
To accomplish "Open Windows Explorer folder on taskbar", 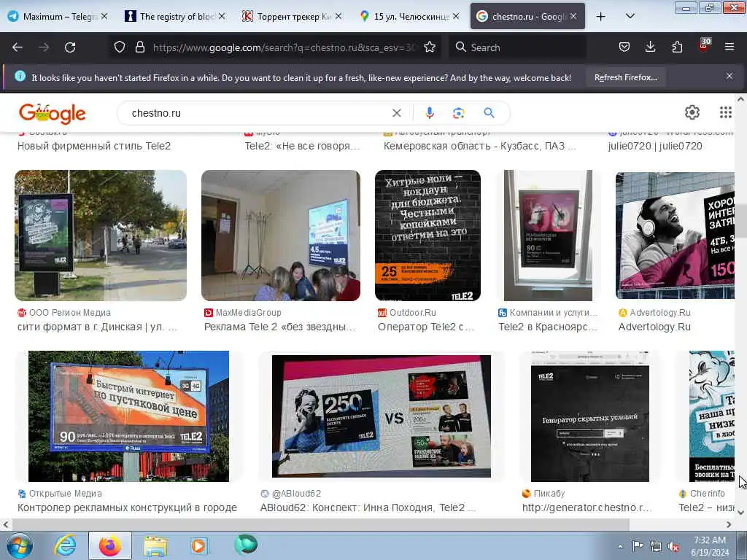I will 155,545.
